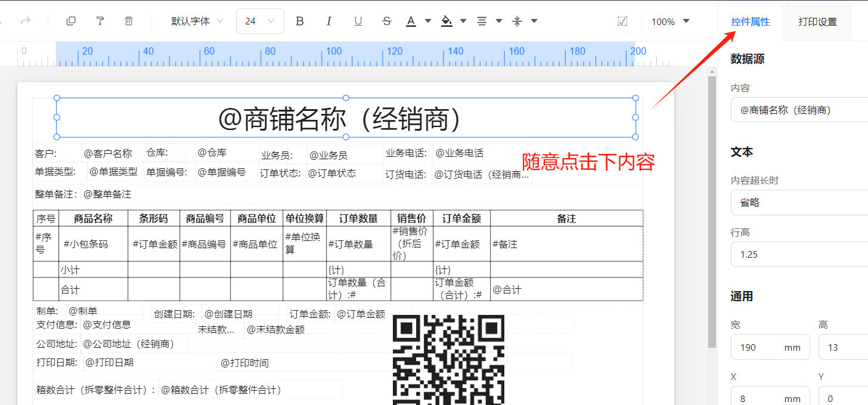Click the QR code element on canvas
This screenshot has height=405, width=868.
pyautogui.click(x=448, y=358)
